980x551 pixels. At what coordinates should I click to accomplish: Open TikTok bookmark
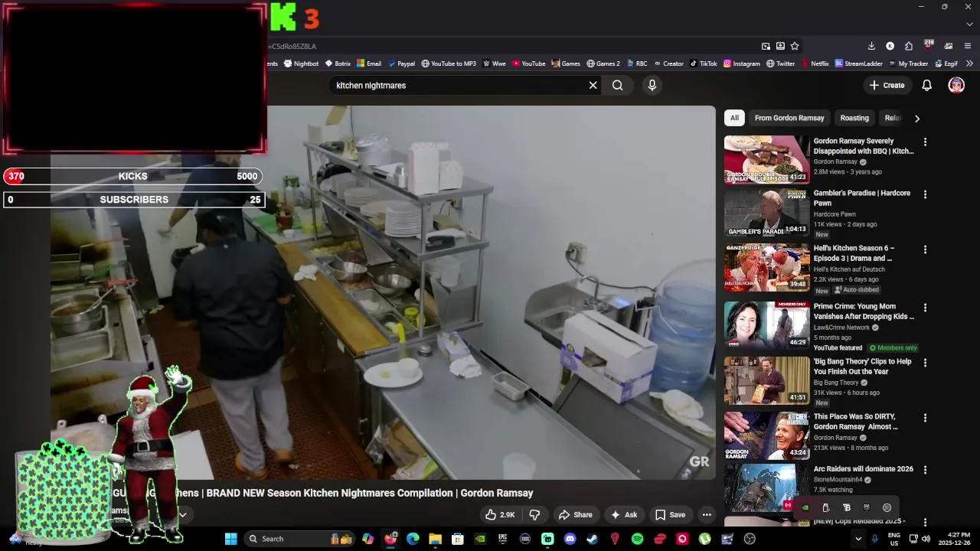point(704,64)
